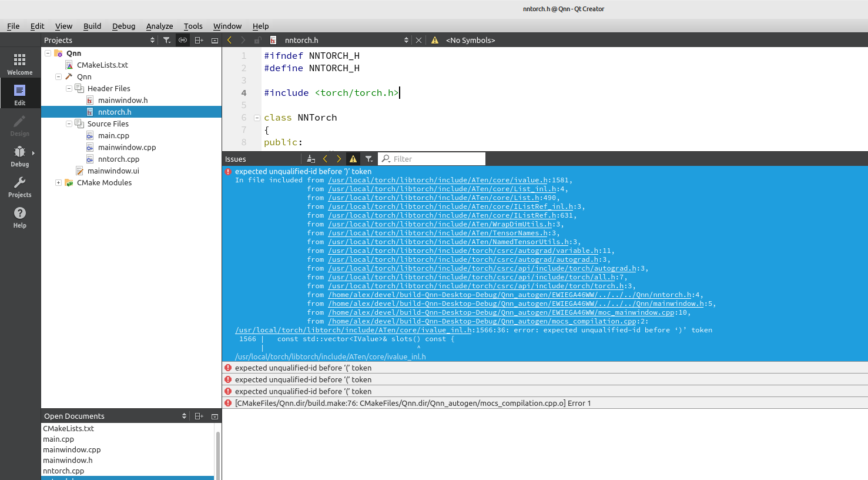
Task: Toggle synchronize with editor link icon
Action: coord(182,39)
